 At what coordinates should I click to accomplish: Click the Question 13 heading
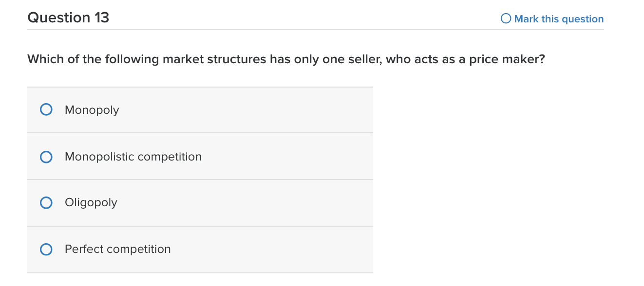[x=68, y=18]
